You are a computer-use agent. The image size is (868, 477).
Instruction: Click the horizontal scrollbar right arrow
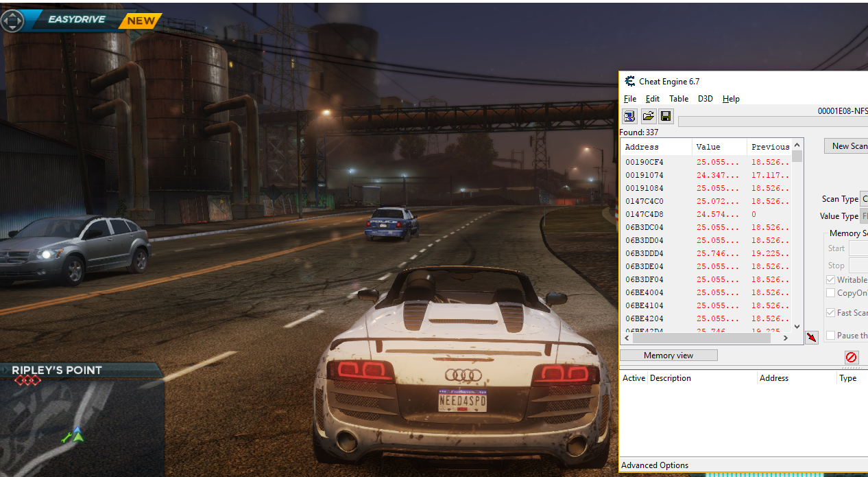click(x=786, y=338)
